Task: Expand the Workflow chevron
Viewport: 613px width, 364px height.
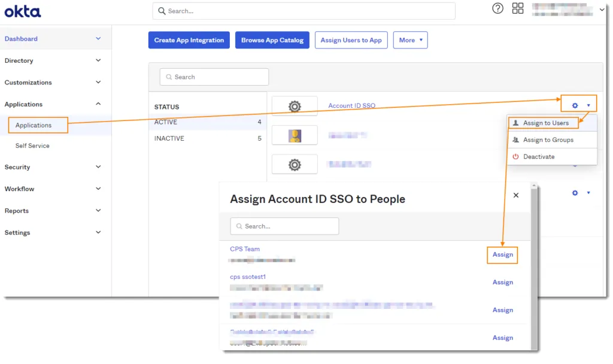Action: pos(98,189)
